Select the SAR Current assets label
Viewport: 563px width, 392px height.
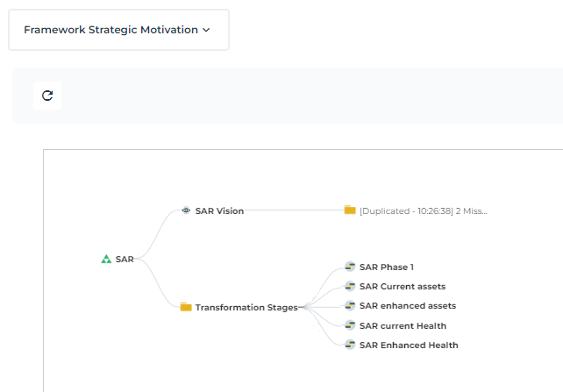pyautogui.click(x=403, y=286)
